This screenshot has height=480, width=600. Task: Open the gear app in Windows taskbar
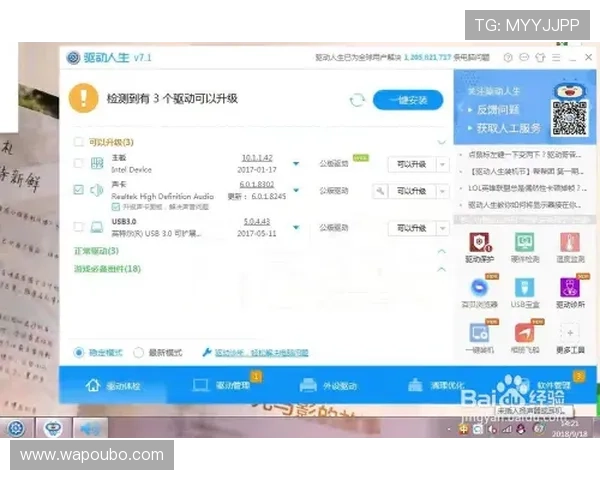pyautogui.click(x=16, y=428)
